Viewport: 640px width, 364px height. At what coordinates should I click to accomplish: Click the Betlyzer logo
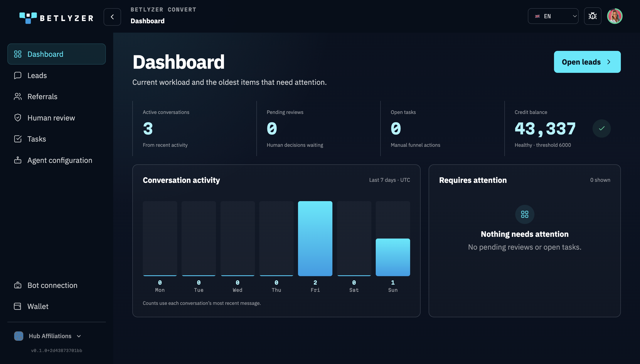(56, 18)
